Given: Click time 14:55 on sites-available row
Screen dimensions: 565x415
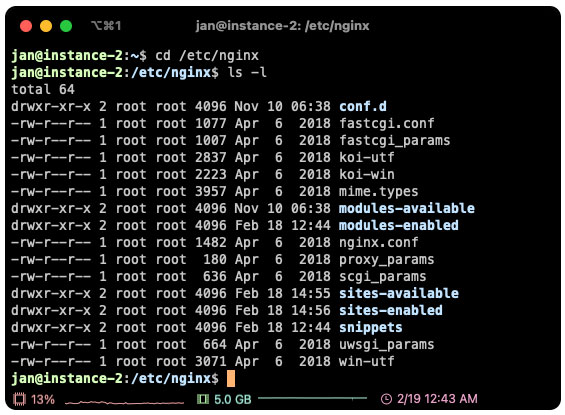Looking at the screenshot, I should pos(311,294).
